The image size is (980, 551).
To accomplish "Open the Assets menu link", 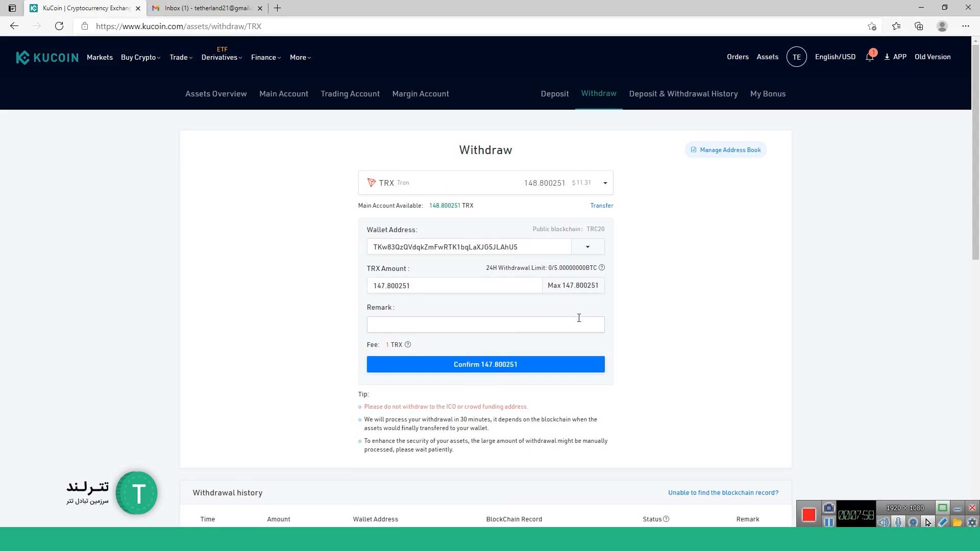I will pyautogui.click(x=767, y=57).
